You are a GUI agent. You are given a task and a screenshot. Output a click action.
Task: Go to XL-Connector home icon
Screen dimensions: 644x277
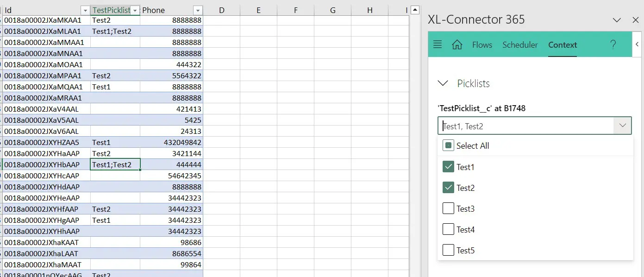coord(457,44)
